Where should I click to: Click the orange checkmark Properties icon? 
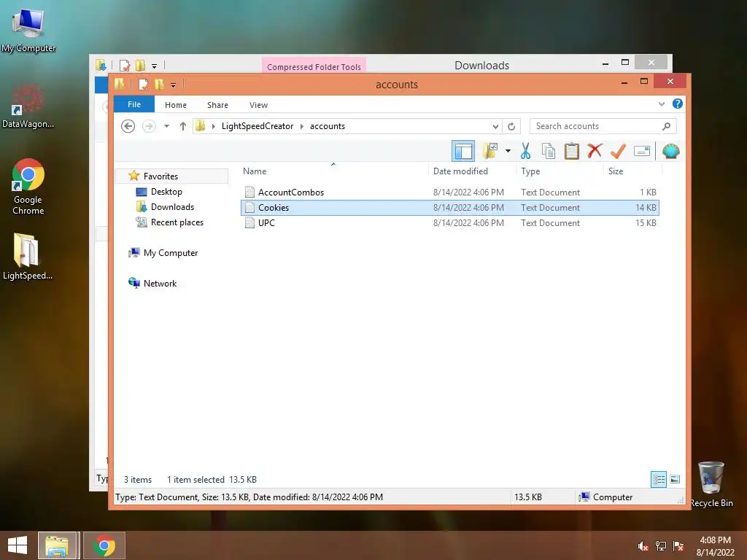pyautogui.click(x=618, y=151)
